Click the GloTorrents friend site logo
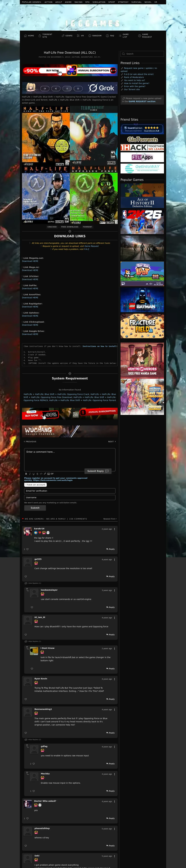The width and height of the screenshot is (186, 868). (142, 139)
